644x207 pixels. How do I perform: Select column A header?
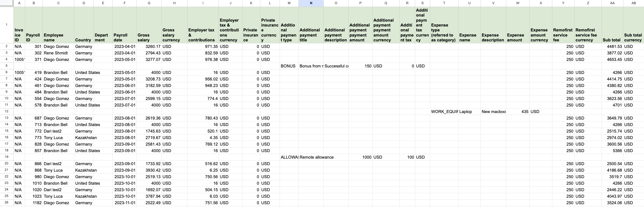click(x=19, y=3)
